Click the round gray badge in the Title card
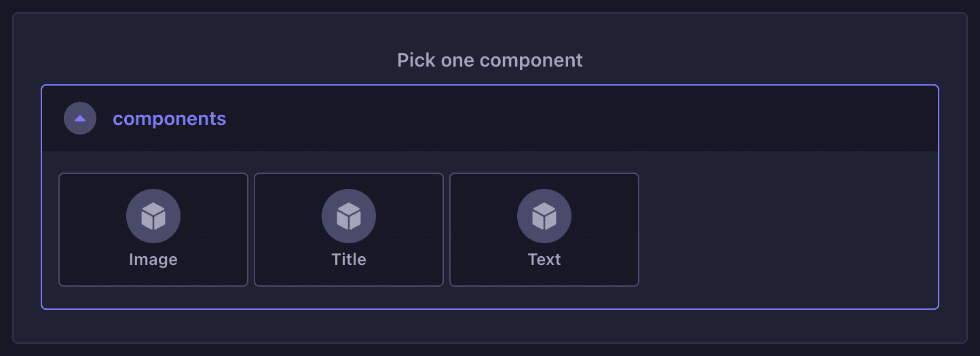The height and width of the screenshot is (356, 980). pyautogui.click(x=349, y=216)
